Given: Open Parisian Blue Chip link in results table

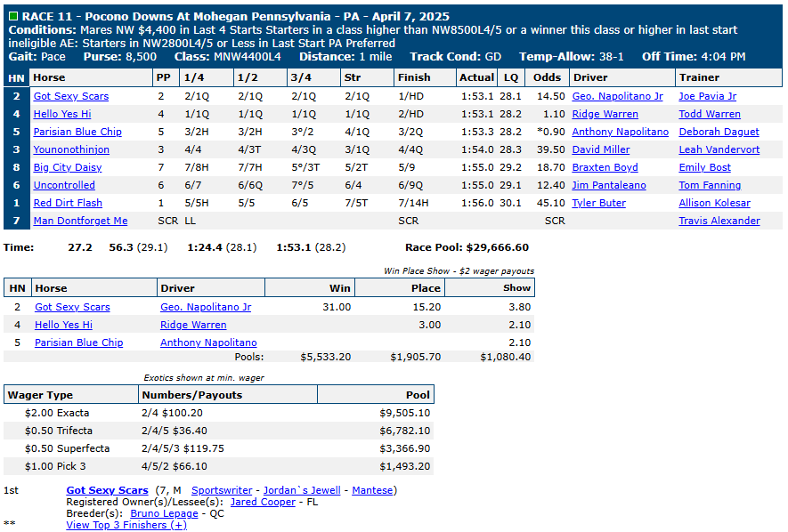Looking at the screenshot, I should (x=77, y=132).
